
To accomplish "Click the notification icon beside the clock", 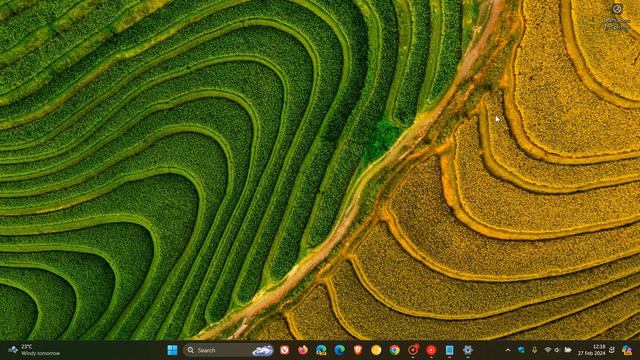I will (612, 350).
